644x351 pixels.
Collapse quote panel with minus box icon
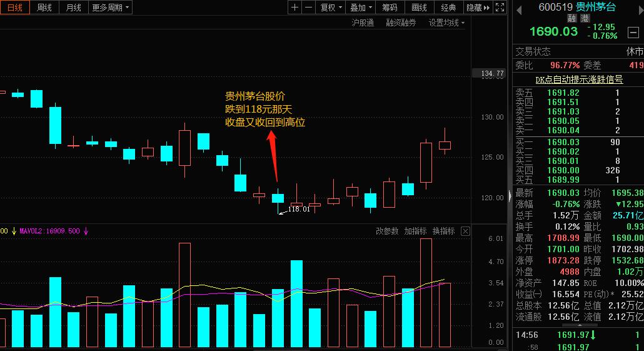click(x=633, y=32)
